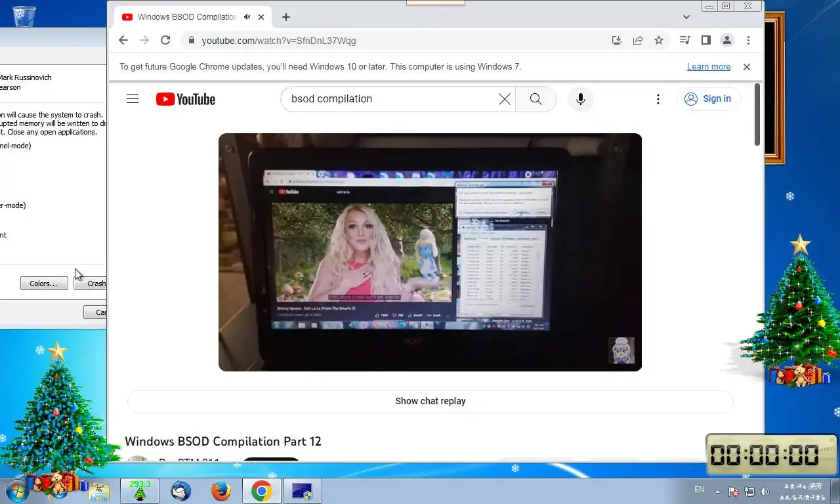Mute the tab via its speaker icon
The width and height of the screenshot is (840, 504).
(247, 17)
